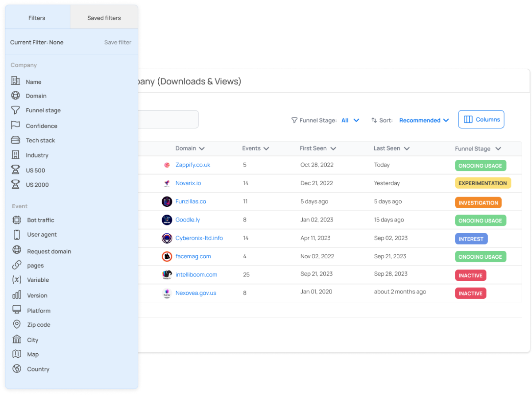Image resolution: width=532 pixels, height=395 pixels.
Task: Click the search input field
Action: pos(168,119)
